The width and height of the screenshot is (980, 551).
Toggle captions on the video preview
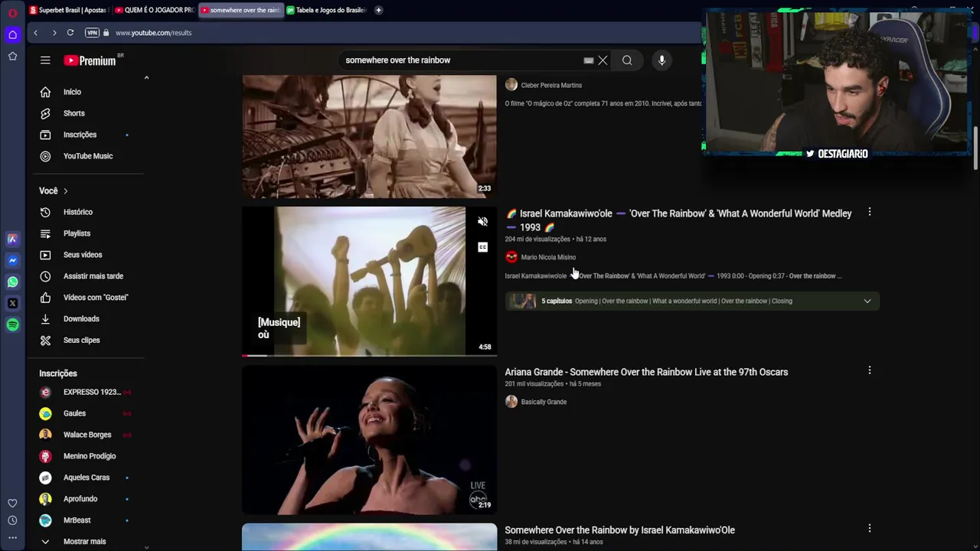point(482,247)
